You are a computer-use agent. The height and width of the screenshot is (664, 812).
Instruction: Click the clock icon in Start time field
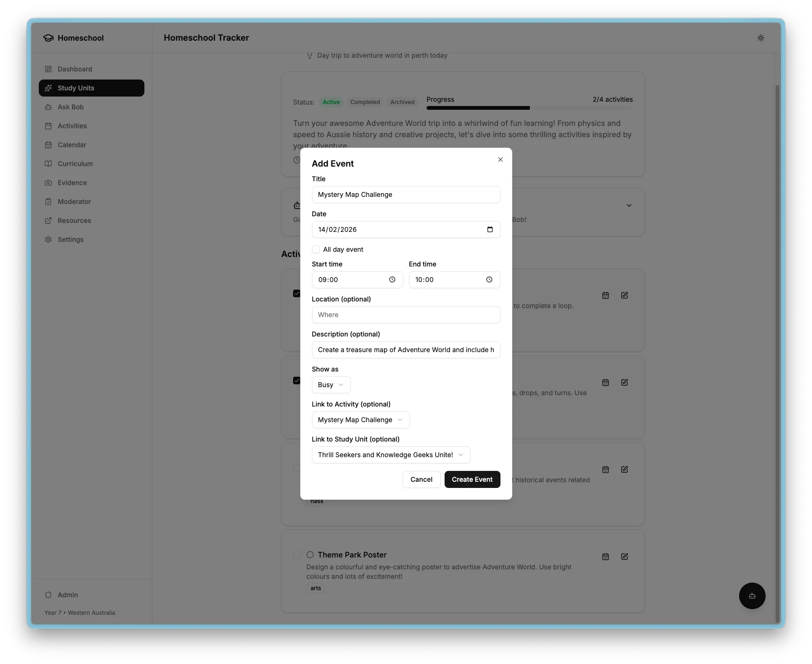[392, 280]
